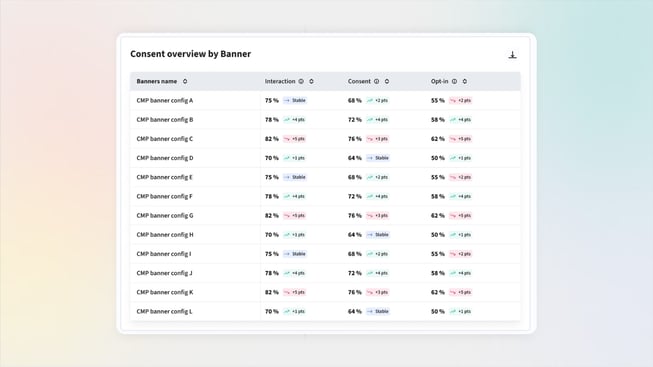Click consent trend badge for config G
Screen dimensions: 653x367
pos(377,215)
